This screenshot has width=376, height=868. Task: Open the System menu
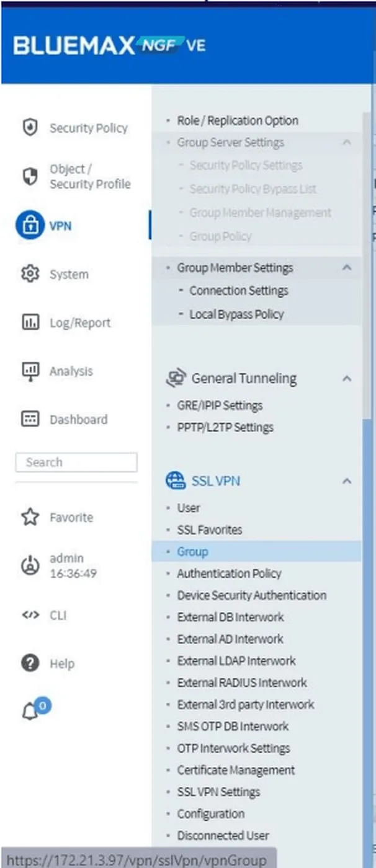tap(69, 274)
